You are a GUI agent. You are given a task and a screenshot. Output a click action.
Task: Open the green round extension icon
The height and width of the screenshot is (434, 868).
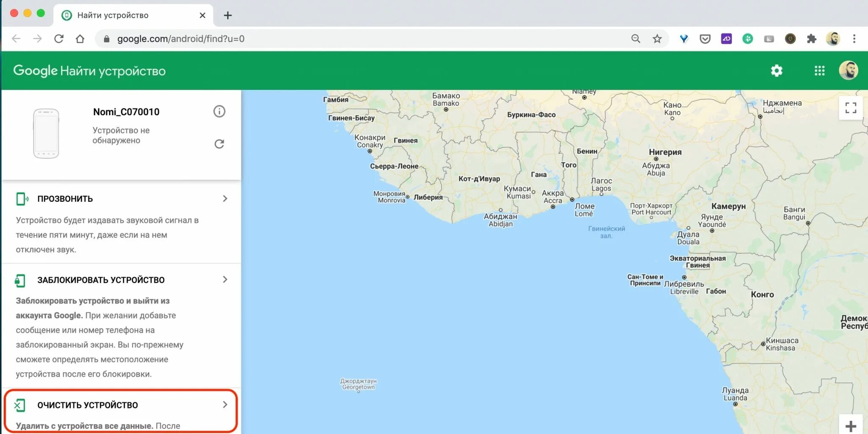click(x=748, y=39)
